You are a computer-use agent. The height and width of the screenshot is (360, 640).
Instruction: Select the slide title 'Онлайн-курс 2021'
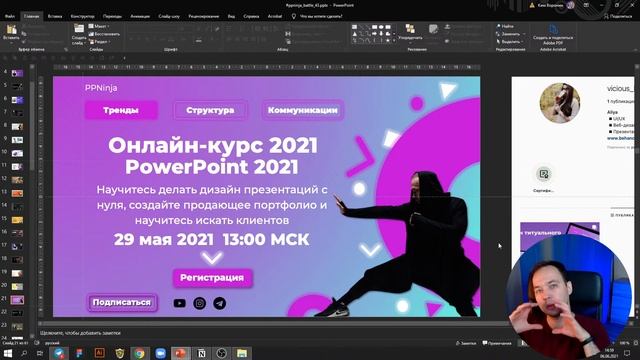[213, 146]
